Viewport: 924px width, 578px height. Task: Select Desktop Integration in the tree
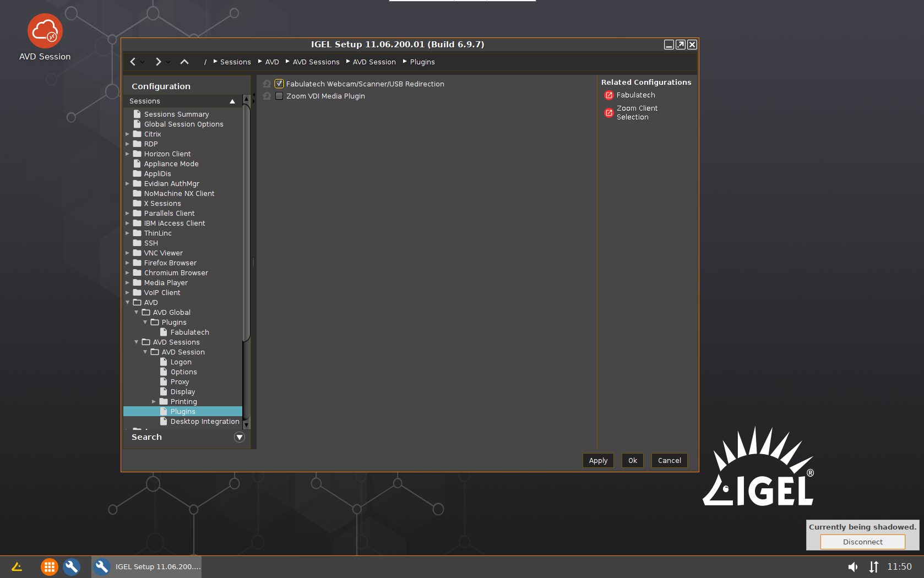(205, 422)
